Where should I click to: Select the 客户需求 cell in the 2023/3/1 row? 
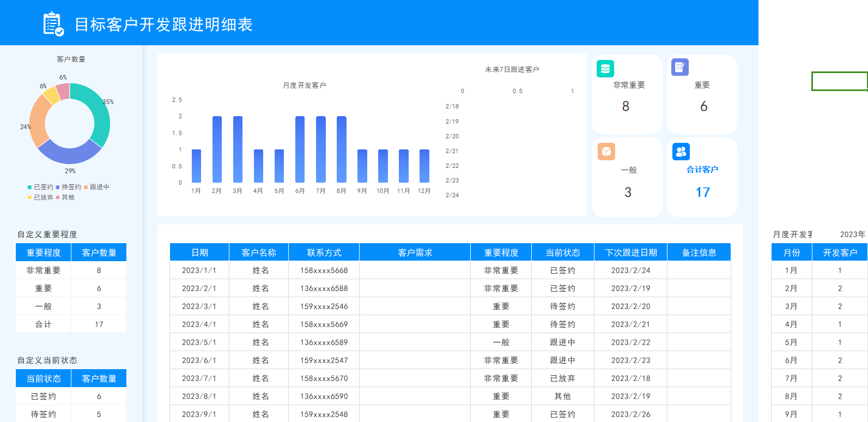[415, 306]
